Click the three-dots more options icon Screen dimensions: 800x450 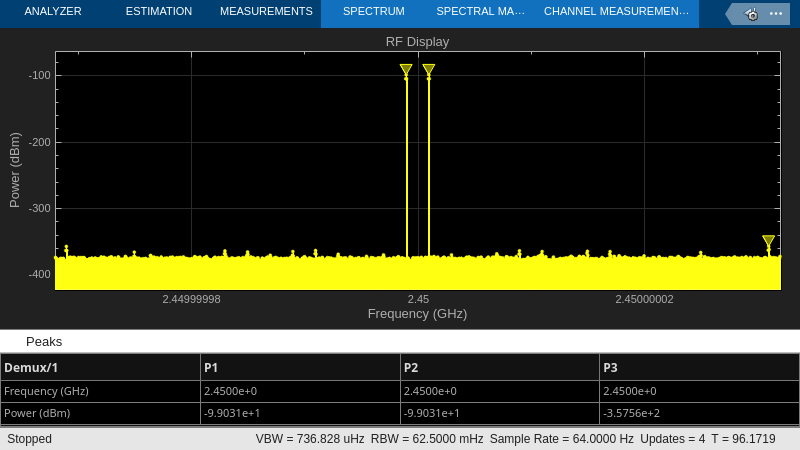(x=776, y=14)
